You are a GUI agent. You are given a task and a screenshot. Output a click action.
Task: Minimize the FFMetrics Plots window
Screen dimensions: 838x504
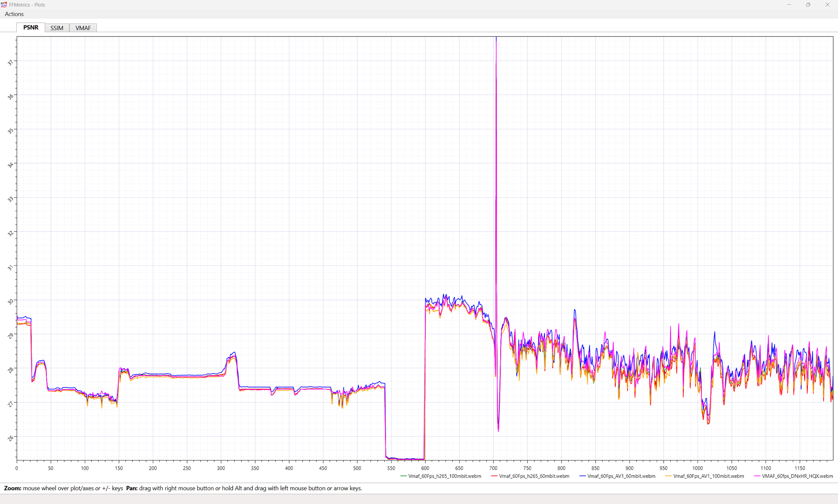tap(789, 5)
